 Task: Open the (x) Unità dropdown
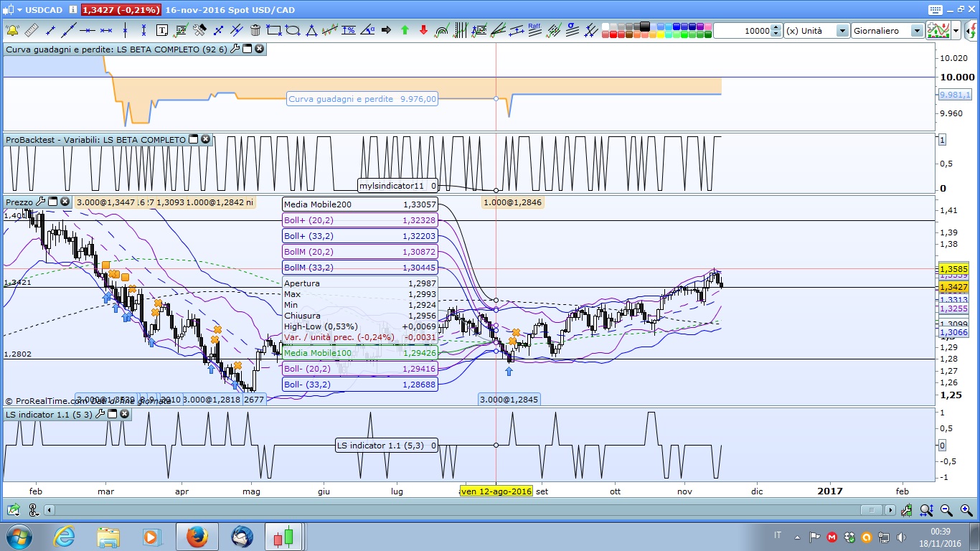click(842, 31)
